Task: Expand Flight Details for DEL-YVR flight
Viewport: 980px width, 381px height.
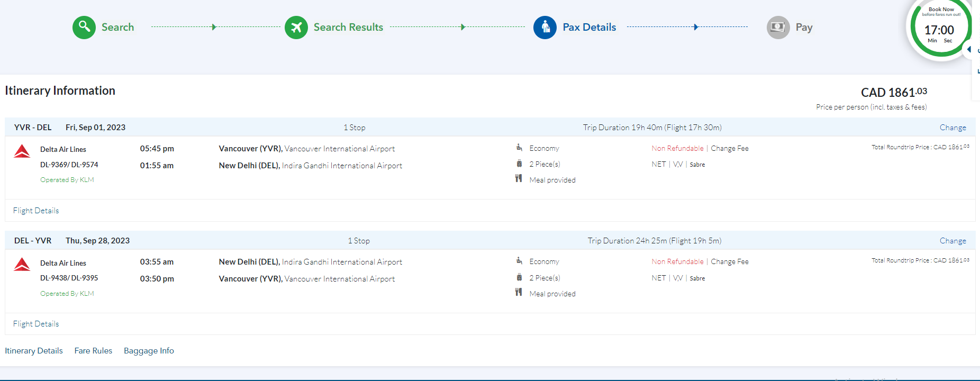Action: click(x=36, y=324)
